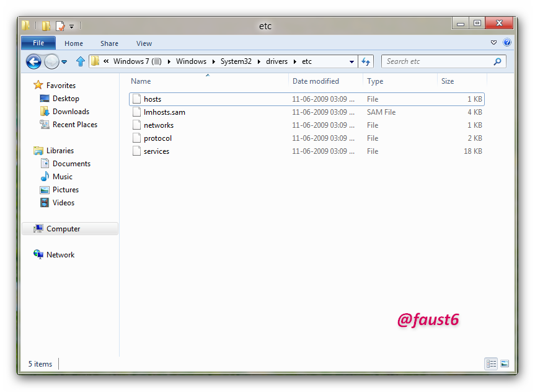535x392 pixels.
Task: Switch to Large icons view
Action: point(505,363)
